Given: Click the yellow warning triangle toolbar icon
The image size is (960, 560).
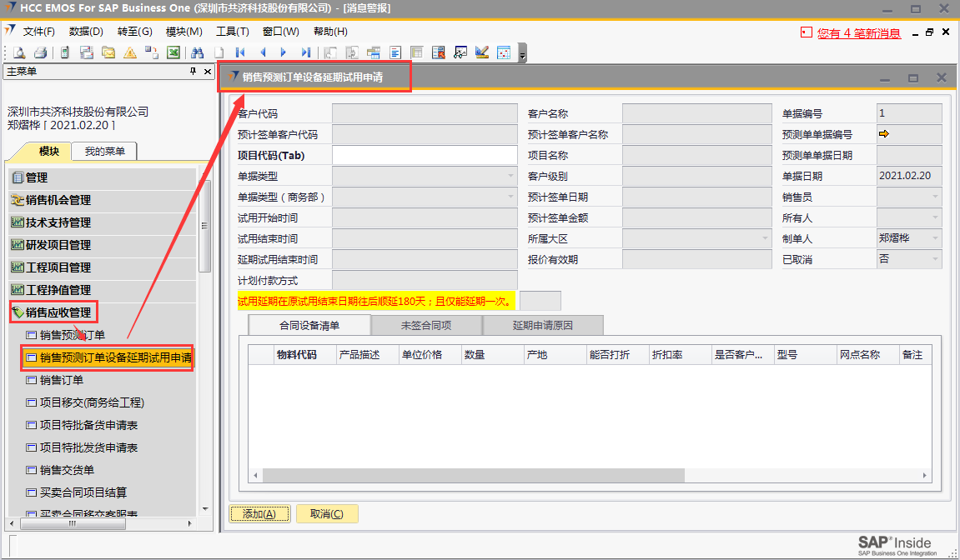Looking at the screenshot, I should click(130, 52).
